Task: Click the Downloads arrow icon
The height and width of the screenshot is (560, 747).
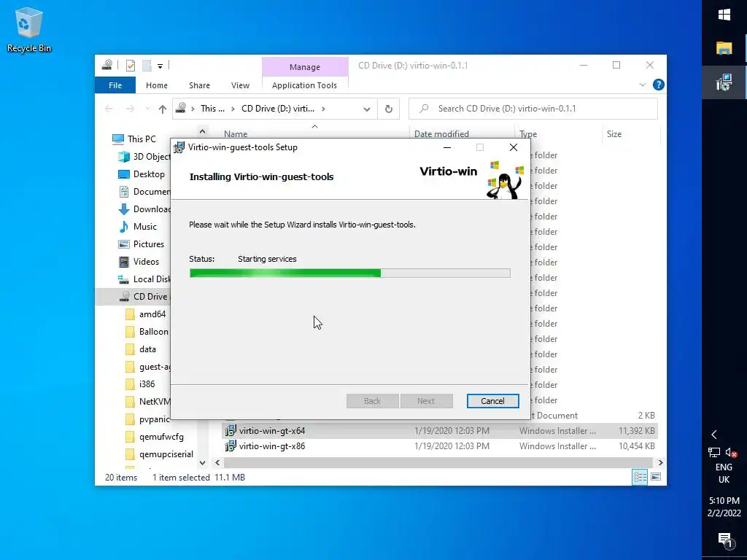Action: (124, 209)
